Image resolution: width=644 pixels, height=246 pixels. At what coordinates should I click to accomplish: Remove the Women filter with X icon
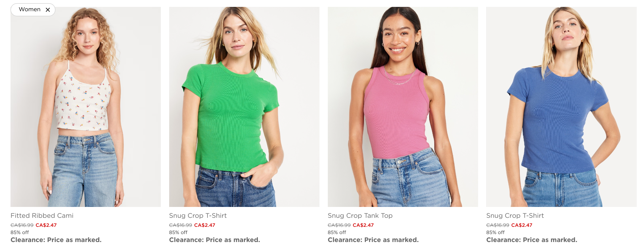pos(48,10)
